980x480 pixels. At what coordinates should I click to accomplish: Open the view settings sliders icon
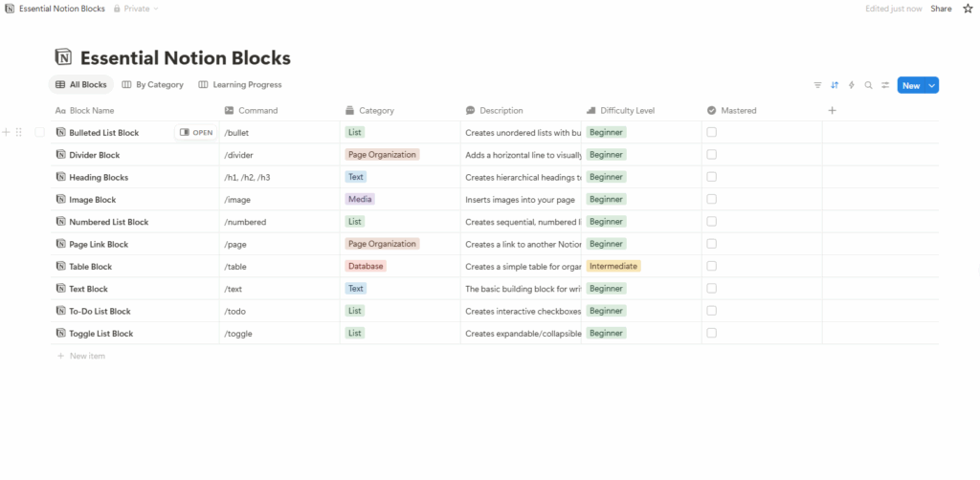click(885, 85)
